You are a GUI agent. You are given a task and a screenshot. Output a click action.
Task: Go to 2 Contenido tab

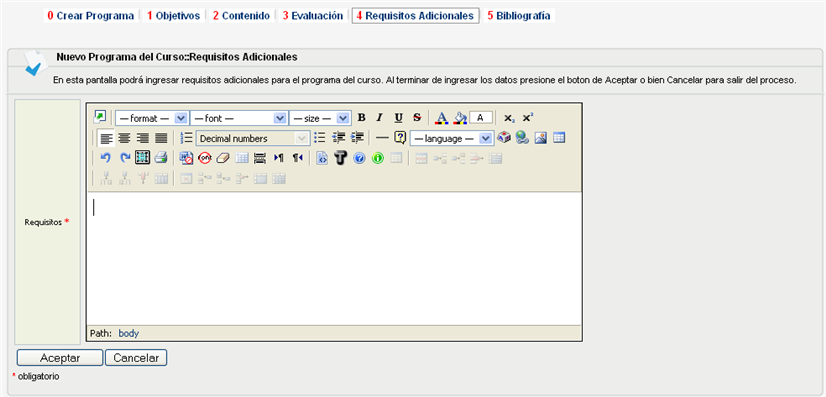[241, 16]
